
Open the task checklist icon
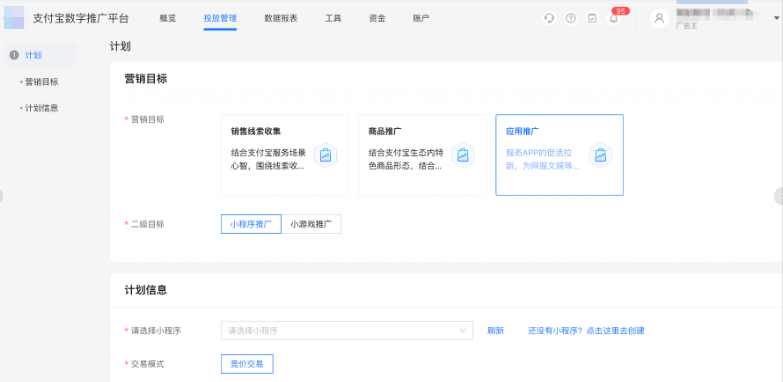[x=592, y=18]
